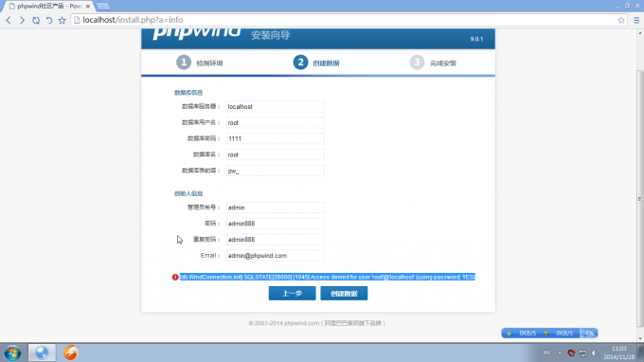Click the 上一步 previous step button
The height and width of the screenshot is (362, 644).
[292, 294]
